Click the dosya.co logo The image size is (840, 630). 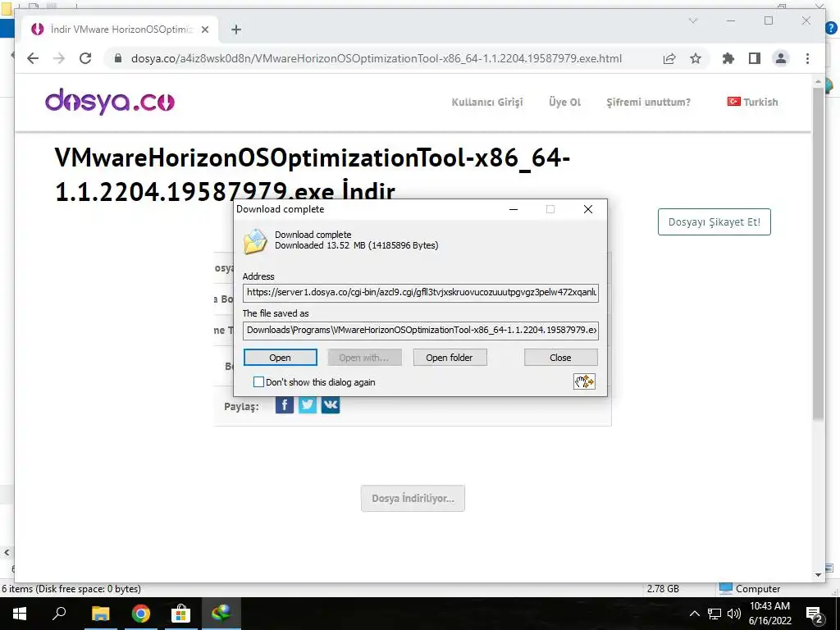tap(110, 101)
